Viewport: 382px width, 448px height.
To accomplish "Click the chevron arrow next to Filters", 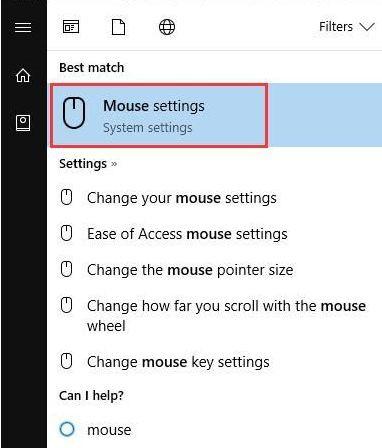I will pos(367,27).
